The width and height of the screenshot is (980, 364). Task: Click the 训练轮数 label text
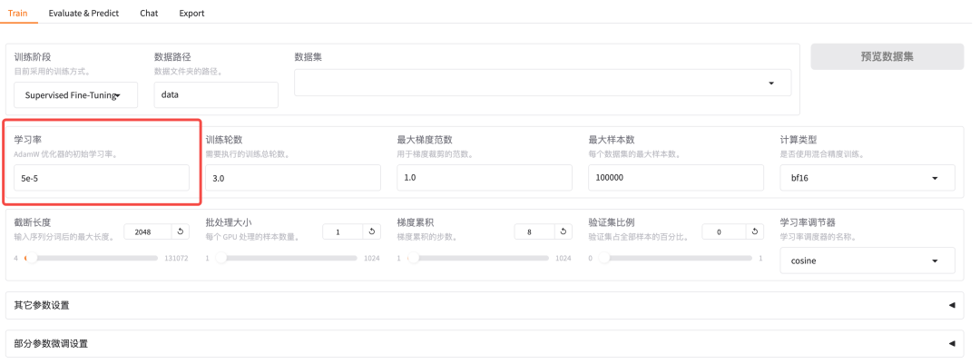[223, 140]
